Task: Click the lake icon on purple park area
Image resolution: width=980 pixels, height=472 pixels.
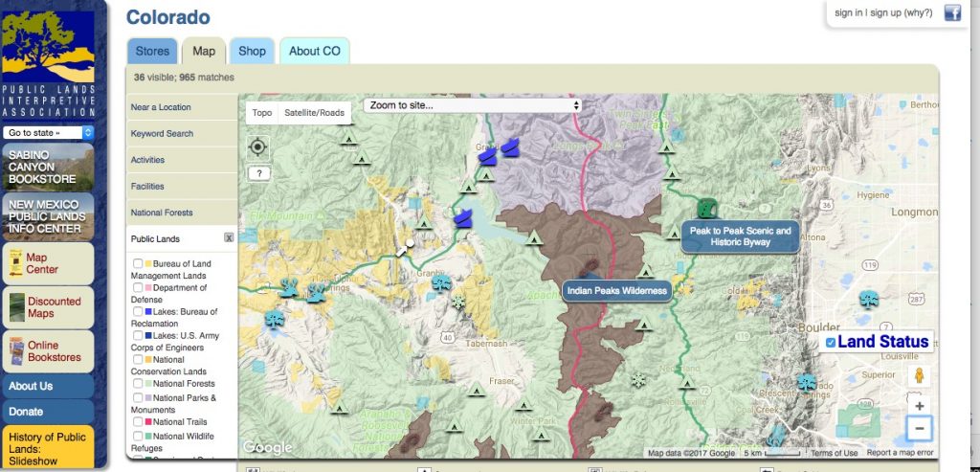Action: pyautogui.click(x=511, y=147)
